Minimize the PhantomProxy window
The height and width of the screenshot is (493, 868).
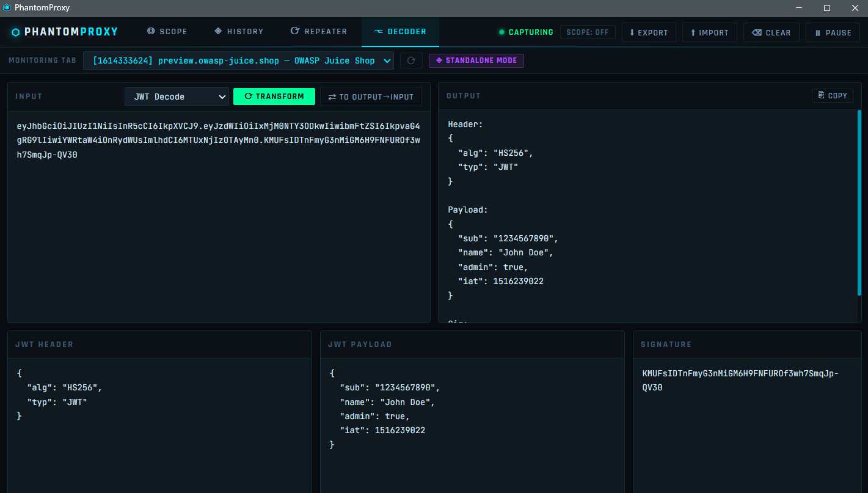(x=798, y=8)
